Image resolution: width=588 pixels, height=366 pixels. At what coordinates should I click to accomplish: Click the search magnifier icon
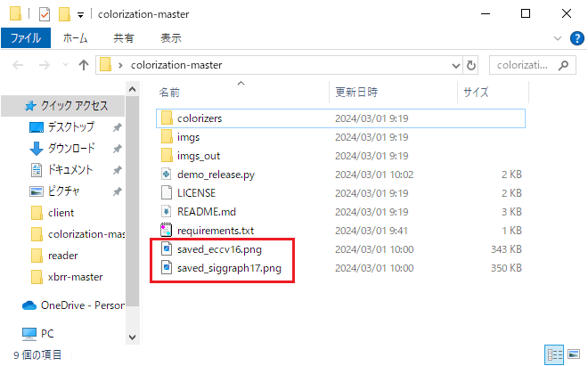pyautogui.click(x=563, y=65)
